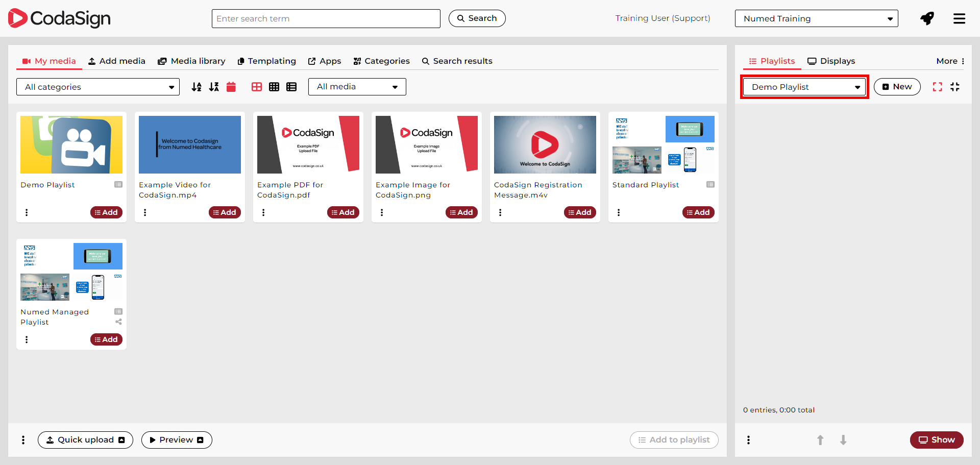
Task: Open the All media filter dropdown
Action: (x=357, y=87)
